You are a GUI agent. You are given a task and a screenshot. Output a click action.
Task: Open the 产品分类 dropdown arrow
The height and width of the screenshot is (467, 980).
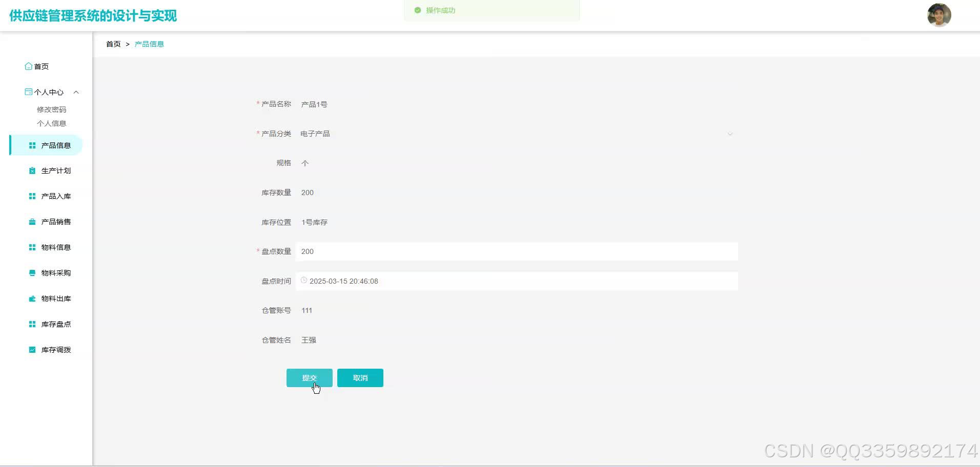pos(730,134)
